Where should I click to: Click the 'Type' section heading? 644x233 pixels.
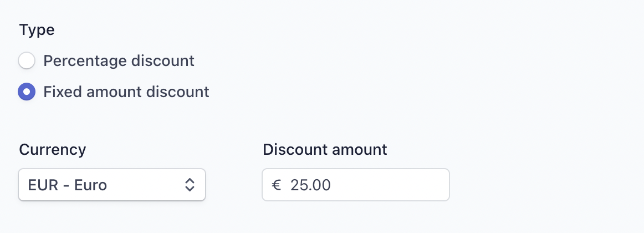pos(37,30)
